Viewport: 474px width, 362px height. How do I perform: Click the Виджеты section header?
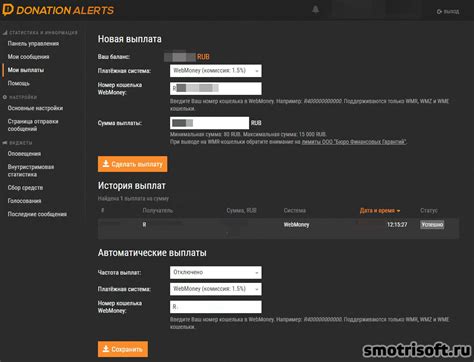coord(18,143)
